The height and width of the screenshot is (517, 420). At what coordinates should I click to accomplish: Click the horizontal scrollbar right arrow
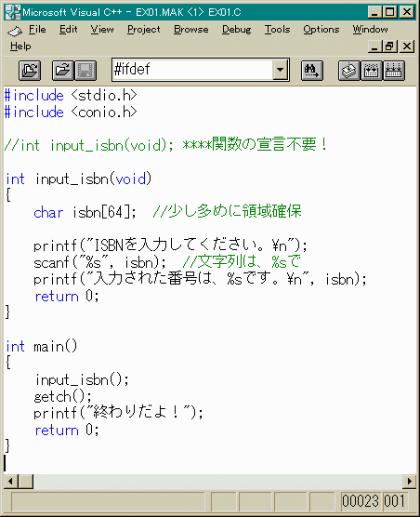click(x=410, y=482)
